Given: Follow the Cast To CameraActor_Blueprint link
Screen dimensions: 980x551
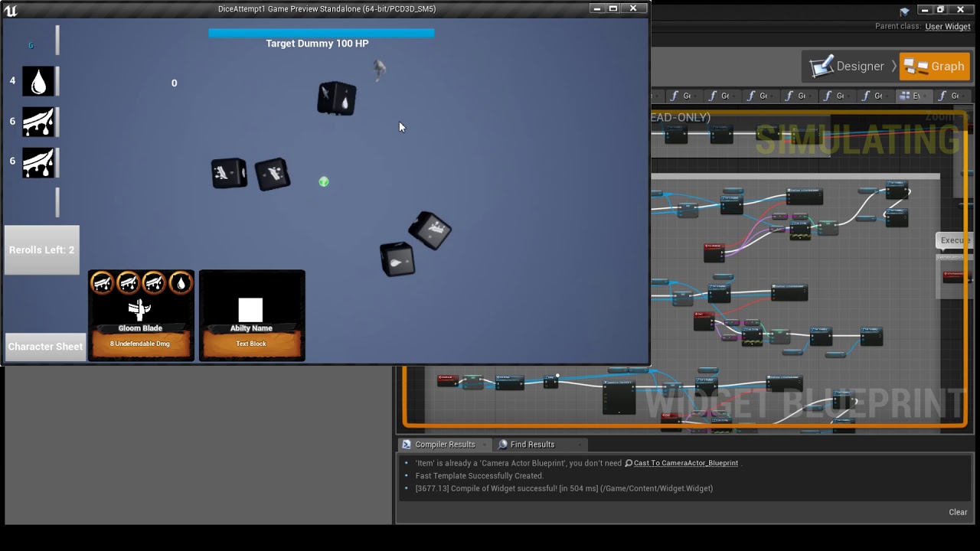Looking at the screenshot, I should click(x=685, y=463).
